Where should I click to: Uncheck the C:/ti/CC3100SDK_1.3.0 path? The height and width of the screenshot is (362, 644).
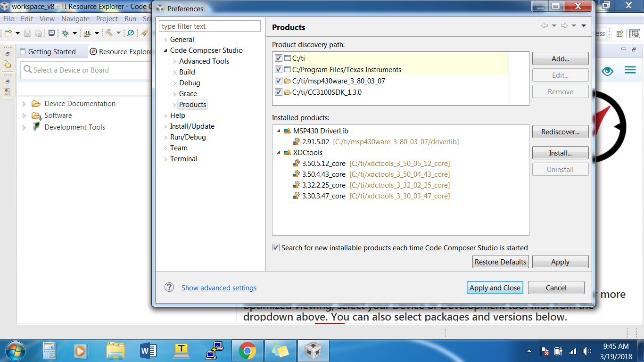point(279,92)
